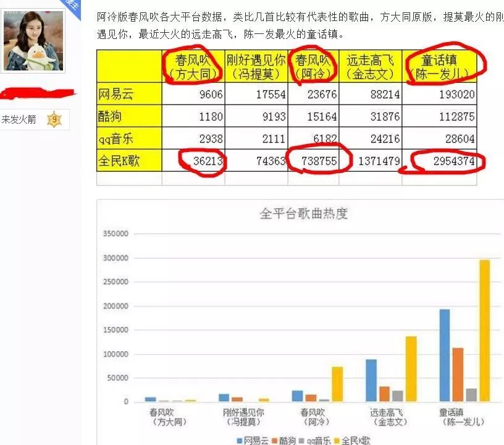
Task: Click the cell value 1180
Action: (x=211, y=116)
